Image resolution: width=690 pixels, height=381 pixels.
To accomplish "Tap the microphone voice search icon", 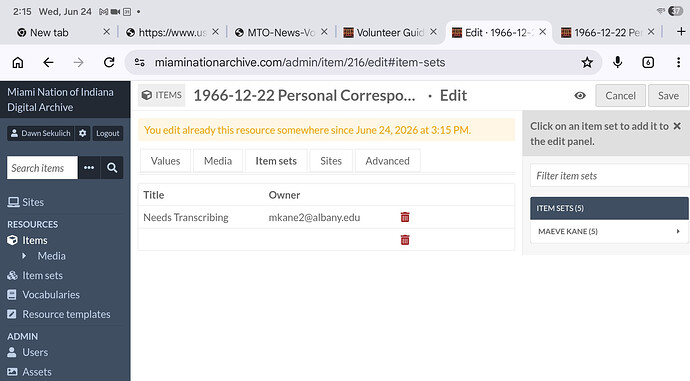I will (617, 62).
